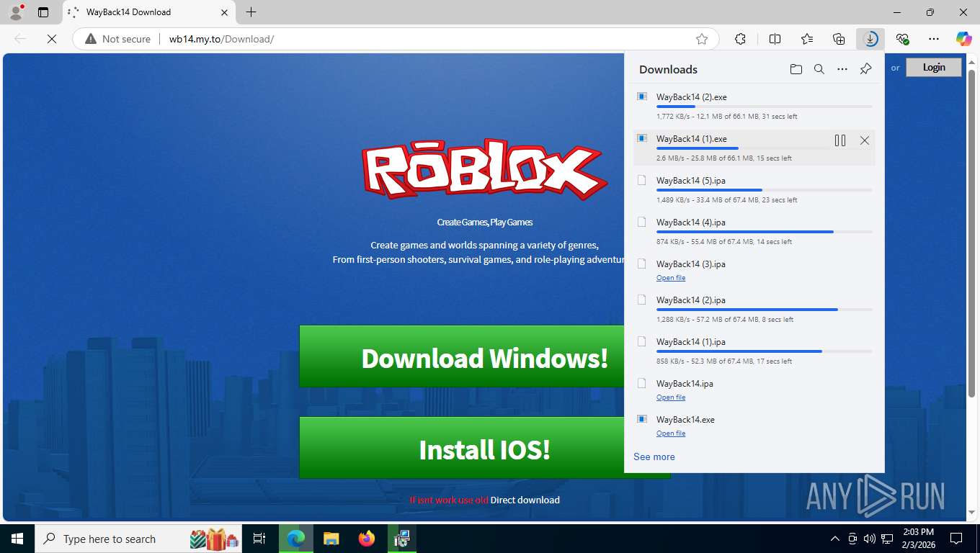Click the Direct download link
This screenshot has width=980, height=553.
coord(525,500)
